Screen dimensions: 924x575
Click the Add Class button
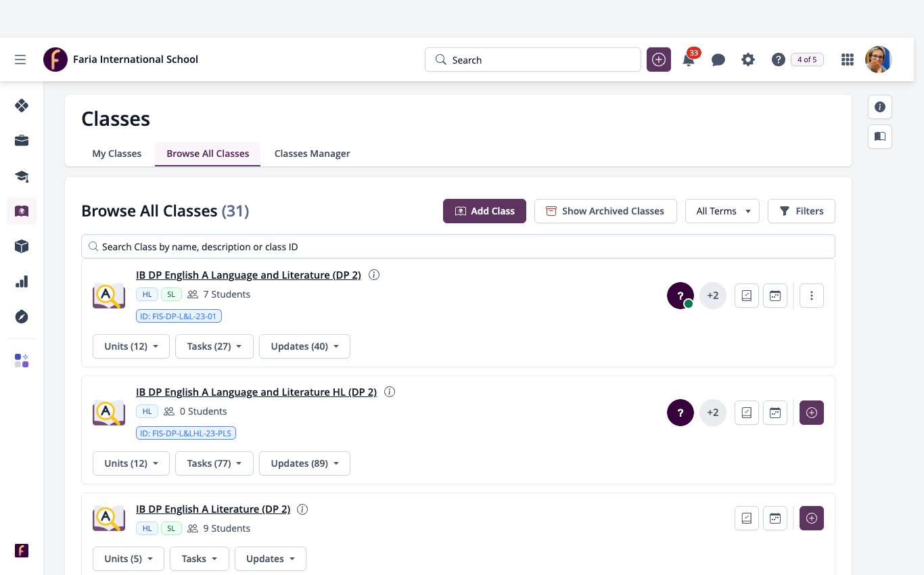(x=484, y=211)
